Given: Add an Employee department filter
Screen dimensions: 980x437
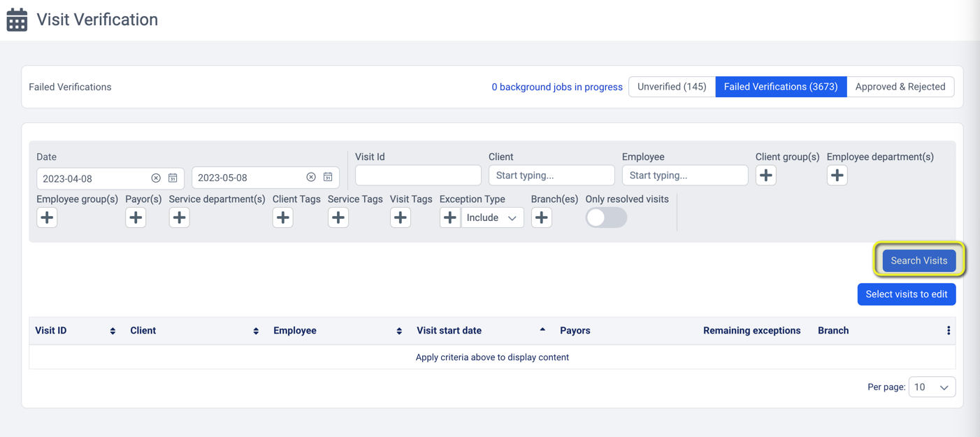Looking at the screenshot, I should click(x=837, y=175).
